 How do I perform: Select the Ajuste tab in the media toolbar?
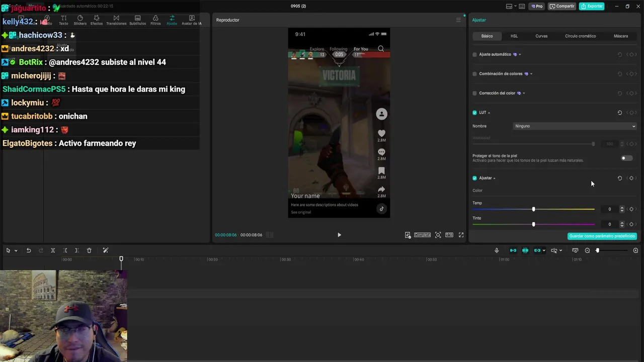[172, 20]
